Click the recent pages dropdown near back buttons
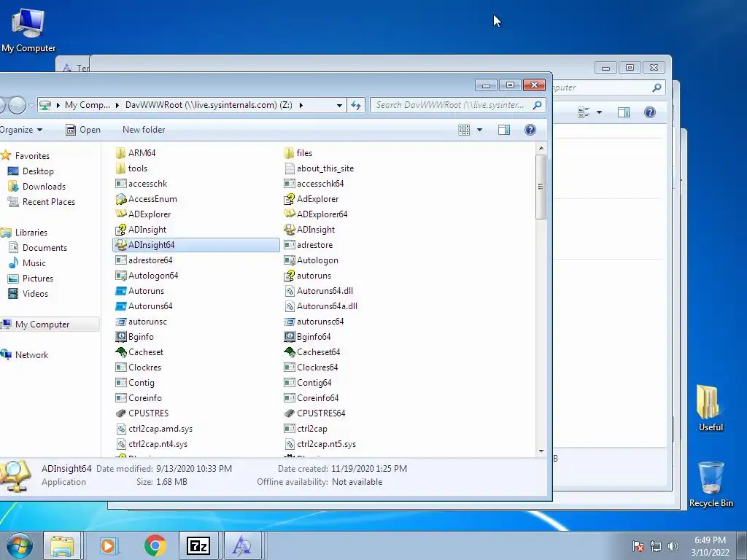The width and height of the screenshot is (747, 560). [x=31, y=105]
